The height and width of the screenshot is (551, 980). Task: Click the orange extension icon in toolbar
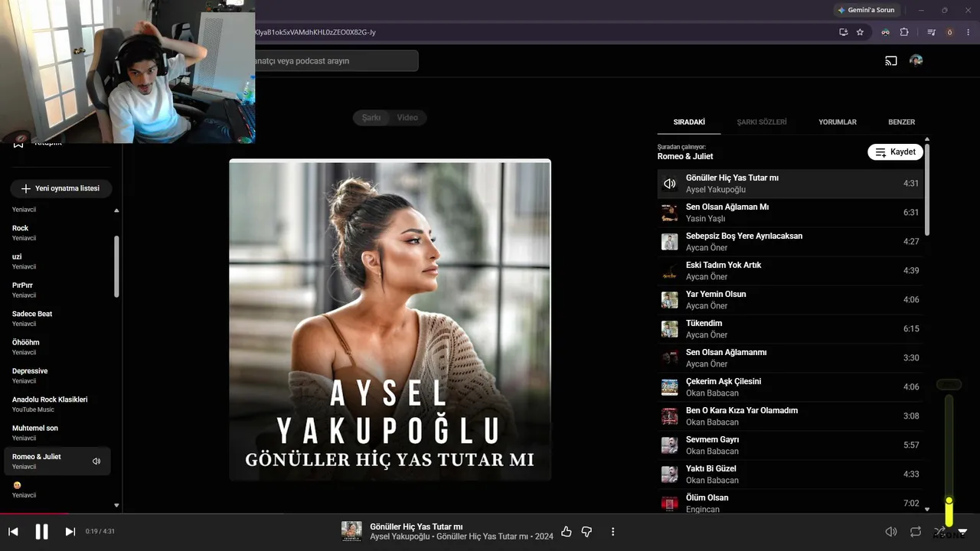click(x=950, y=32)
